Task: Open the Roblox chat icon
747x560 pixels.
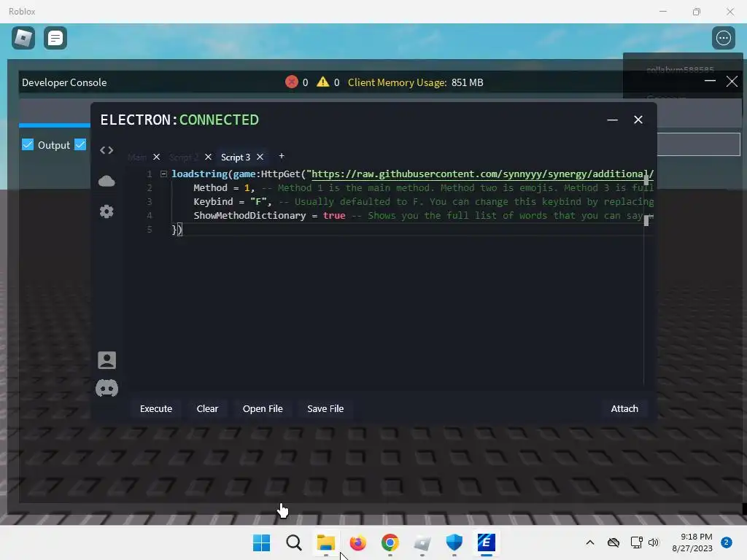Action: (55, 38)
